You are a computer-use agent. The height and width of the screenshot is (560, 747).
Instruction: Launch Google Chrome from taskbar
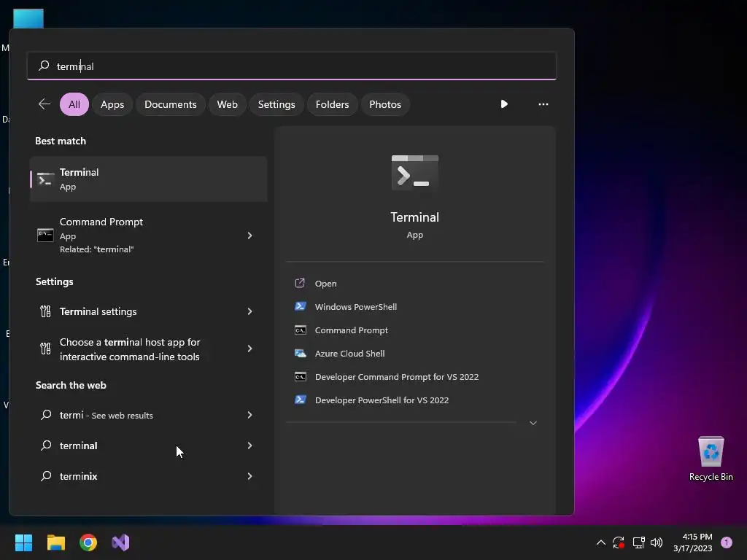pos(88,542)
